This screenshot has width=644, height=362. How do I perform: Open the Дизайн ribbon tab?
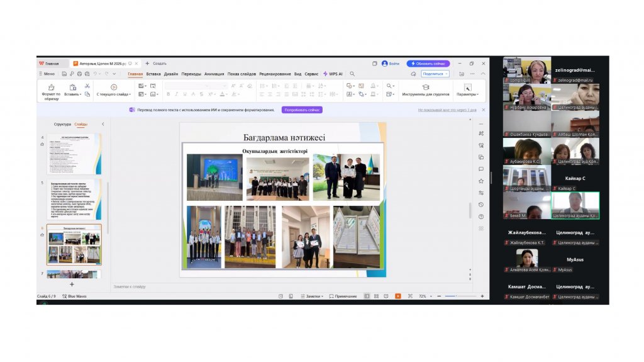[x=171, y=74]
